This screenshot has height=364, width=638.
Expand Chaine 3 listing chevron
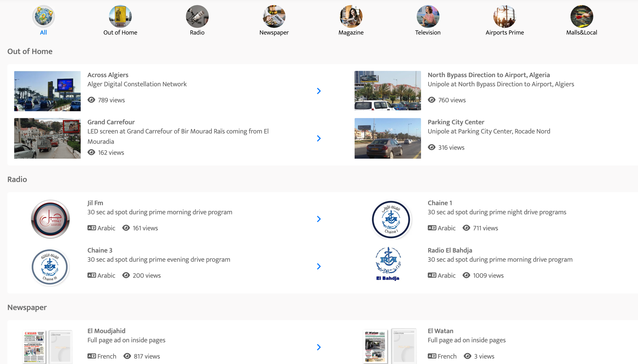coord(319,266)
